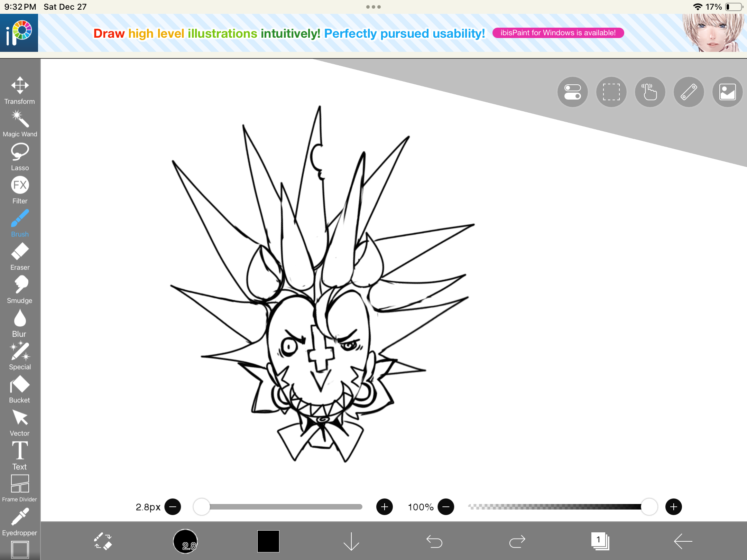The height and width of the screenshot is (560, 747).
Task: Open the ruler tool menu
Action: tap(689, 92)
